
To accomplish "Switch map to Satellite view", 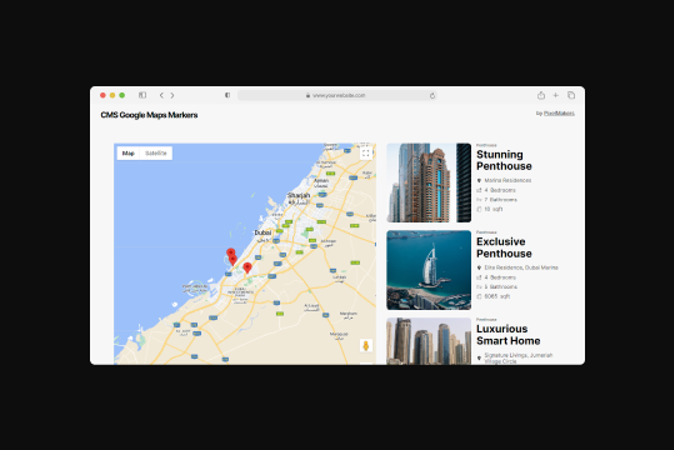I will coord(156,153).
